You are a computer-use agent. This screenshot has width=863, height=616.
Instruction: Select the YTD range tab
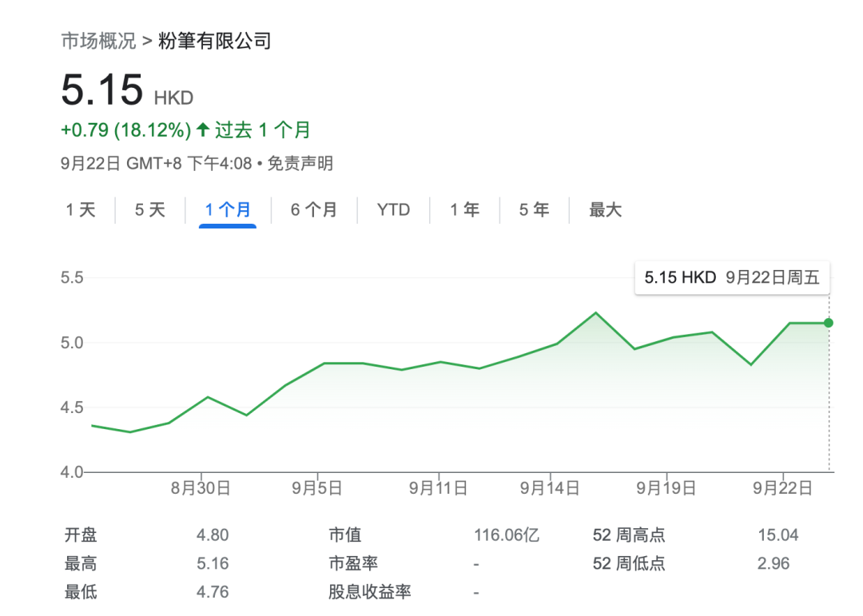point(393,210)
